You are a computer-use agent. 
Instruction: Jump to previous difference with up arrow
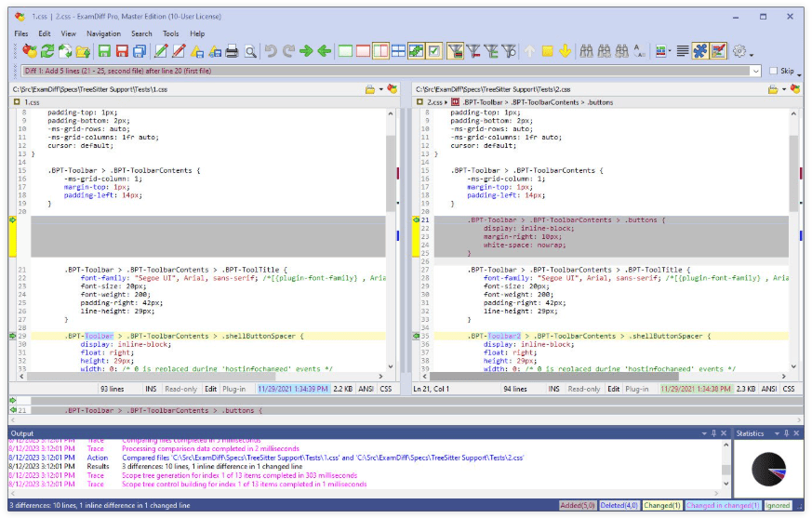[529, 51]
